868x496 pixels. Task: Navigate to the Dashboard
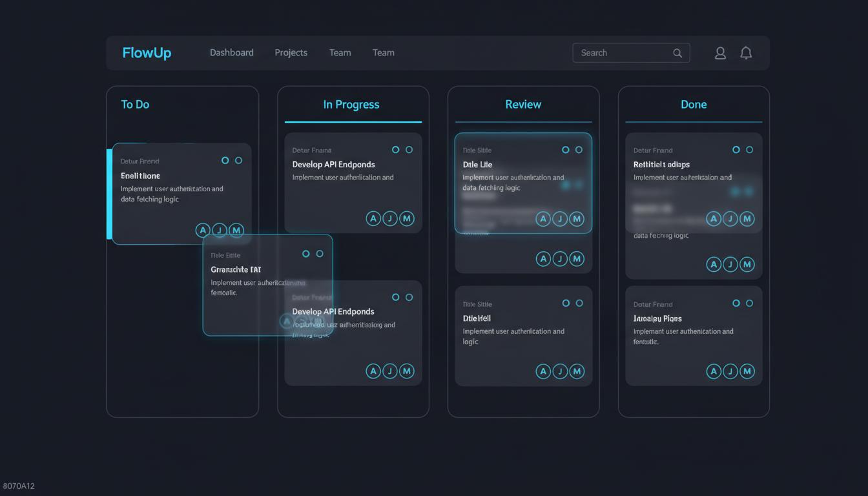[x=232, y=52]
